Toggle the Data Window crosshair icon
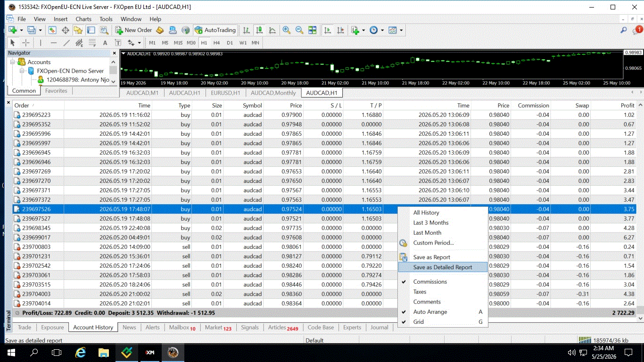This screenshot has width=644, height=362. (x=65, y=30)
